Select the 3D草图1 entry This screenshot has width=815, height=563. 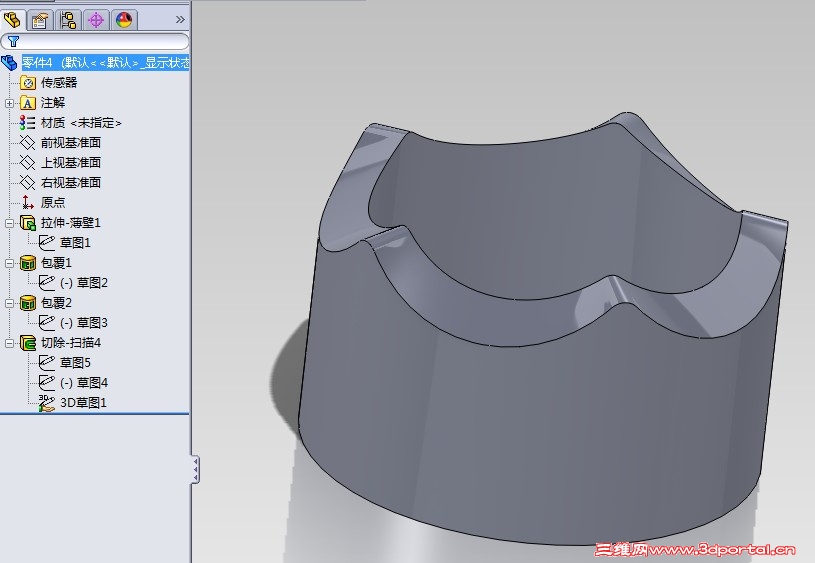83,403
